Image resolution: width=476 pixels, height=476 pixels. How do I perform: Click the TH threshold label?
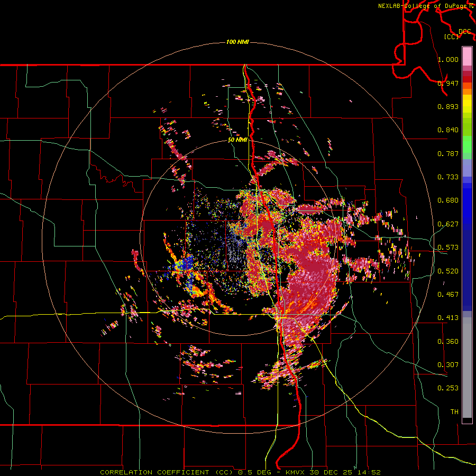tap(454, 412)
